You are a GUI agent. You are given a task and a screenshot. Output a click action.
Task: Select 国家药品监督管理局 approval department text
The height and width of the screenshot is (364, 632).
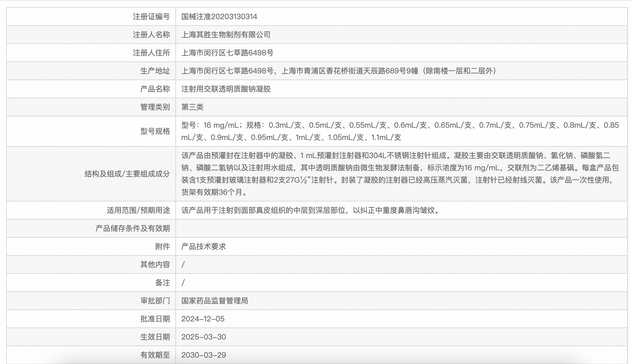point(215,301)
